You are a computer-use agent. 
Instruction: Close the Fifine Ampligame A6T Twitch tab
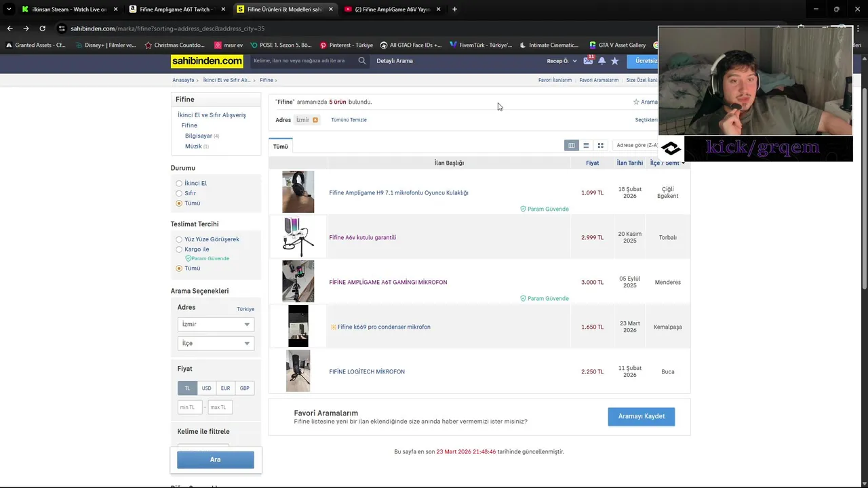tap(223, 9)
